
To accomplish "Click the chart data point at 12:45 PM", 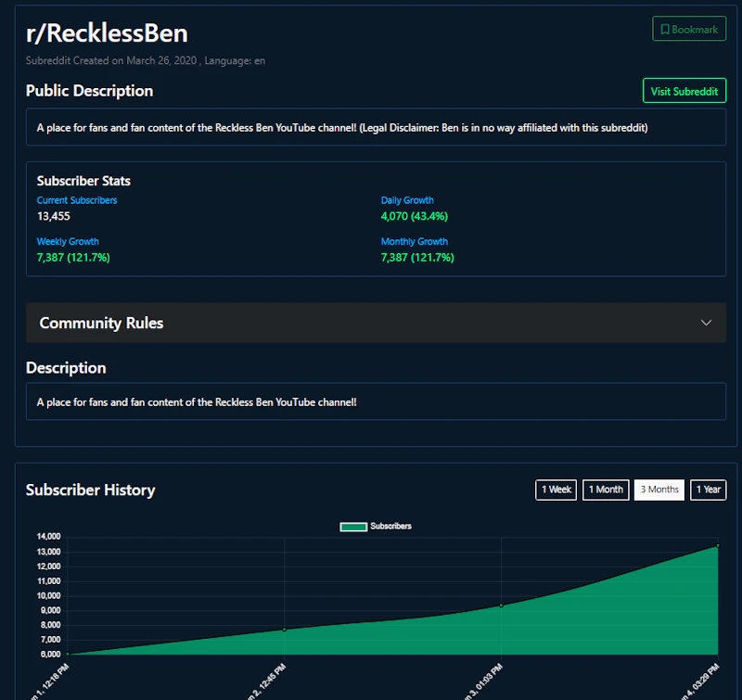I will coord(285,630).
